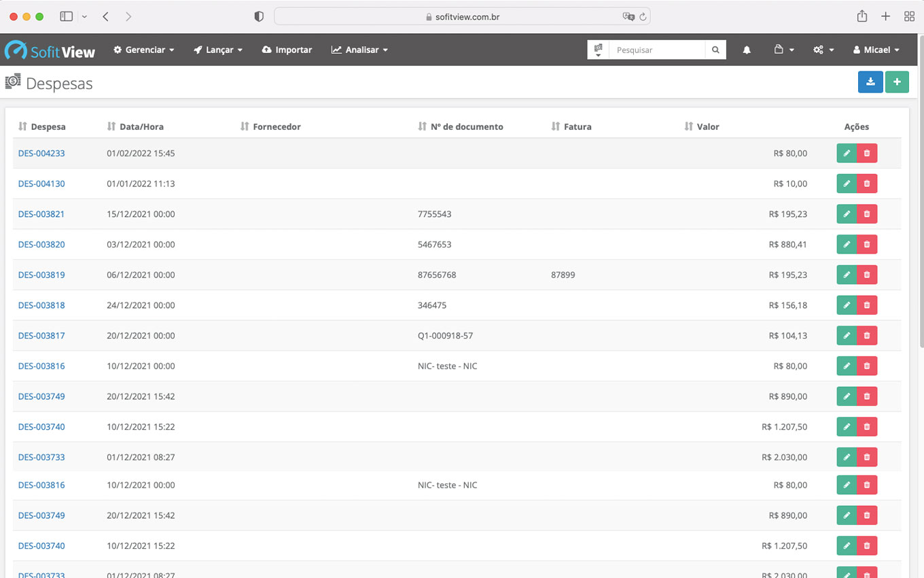Open the notifications bell icon
This screenshot has width=924, height=578.
(747, 50)
